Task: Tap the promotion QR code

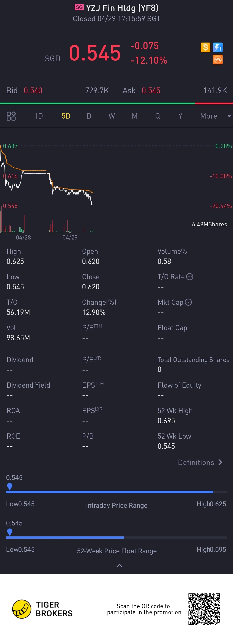Action: pyautogui.click(x=204, y=609)
